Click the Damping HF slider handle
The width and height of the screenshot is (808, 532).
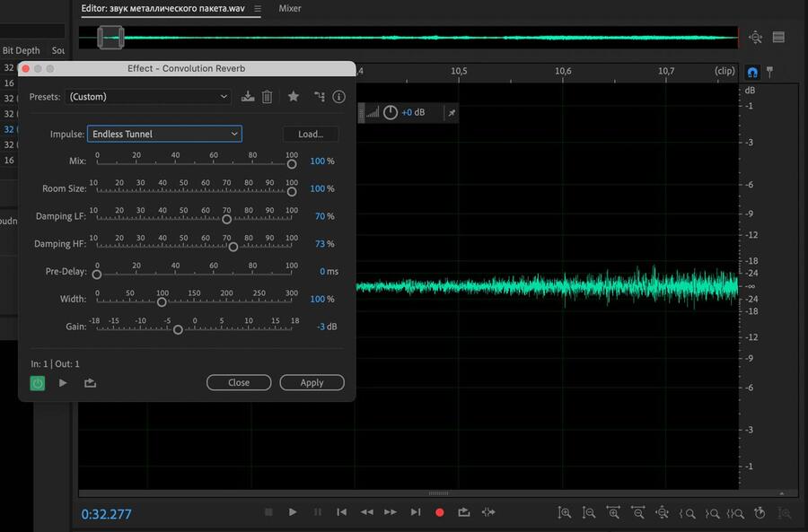coord(233,247)
